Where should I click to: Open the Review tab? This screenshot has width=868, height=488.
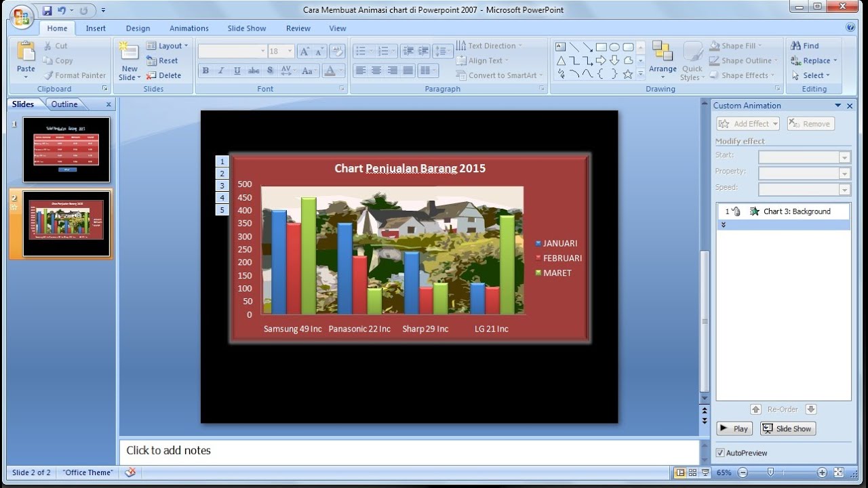pos(298,28)
